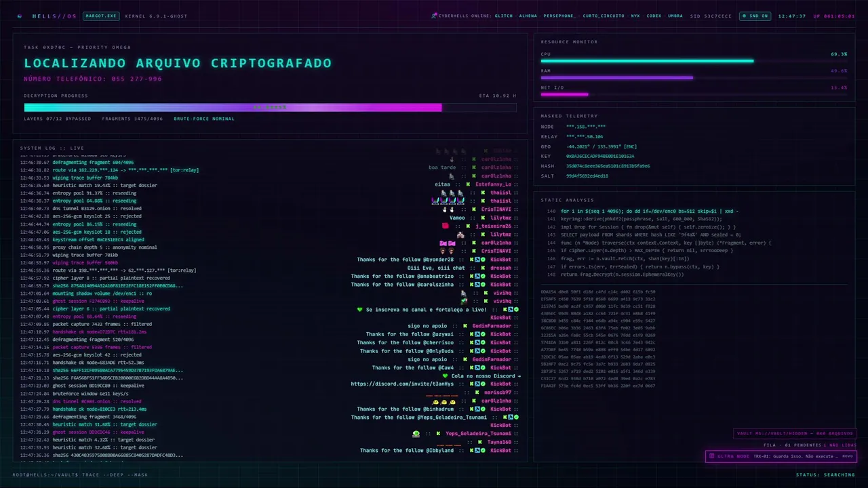Click the Ultra Node notification icon

coord(711,456)
